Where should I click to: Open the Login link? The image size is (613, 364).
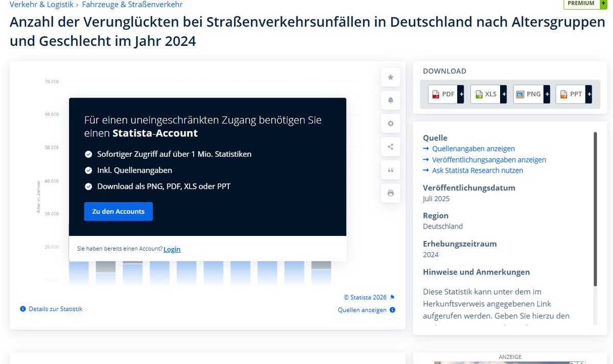(x=172, y=249)
